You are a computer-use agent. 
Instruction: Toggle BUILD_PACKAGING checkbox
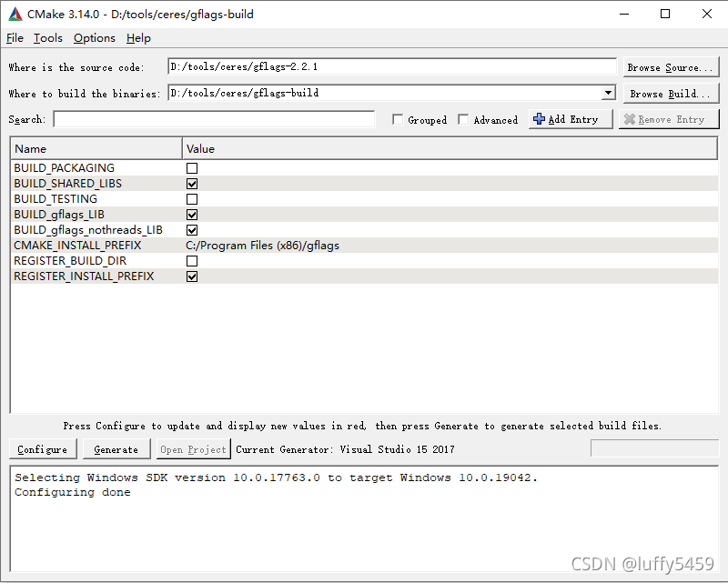(x=192, y=168)
